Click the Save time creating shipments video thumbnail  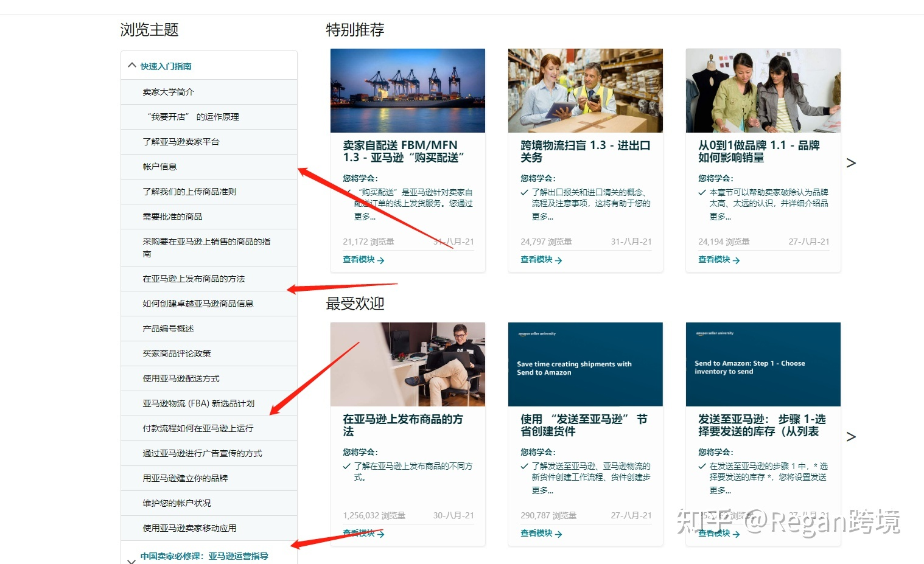click(x=585, y=364)
